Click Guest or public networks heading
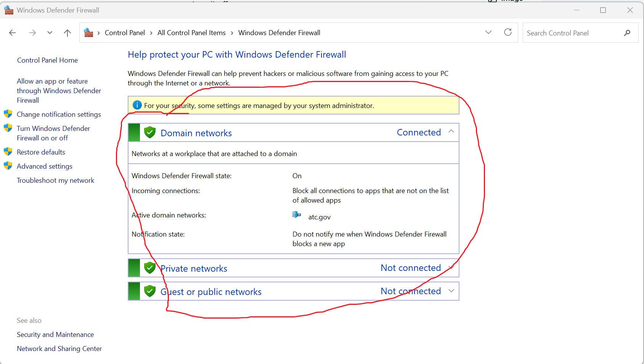Viewport: 644px width, 364px height. click(211, 292)
